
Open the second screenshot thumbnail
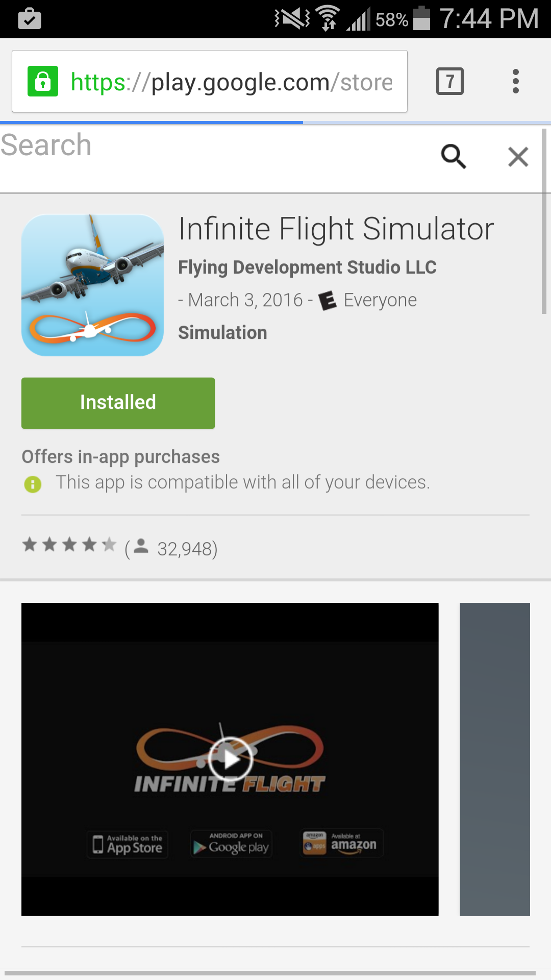coord(495,759)
